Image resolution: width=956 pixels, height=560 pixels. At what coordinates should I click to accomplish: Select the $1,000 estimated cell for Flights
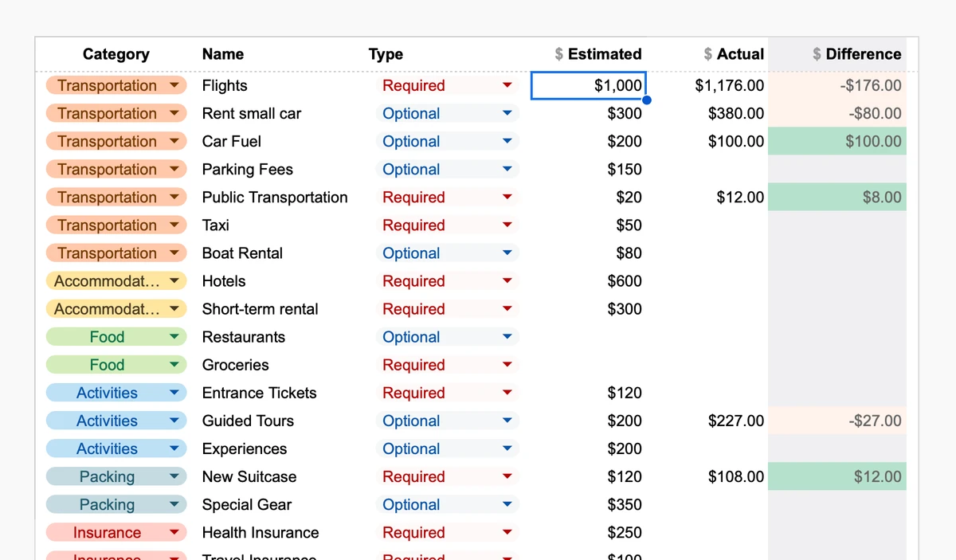[x=589, y=85]
